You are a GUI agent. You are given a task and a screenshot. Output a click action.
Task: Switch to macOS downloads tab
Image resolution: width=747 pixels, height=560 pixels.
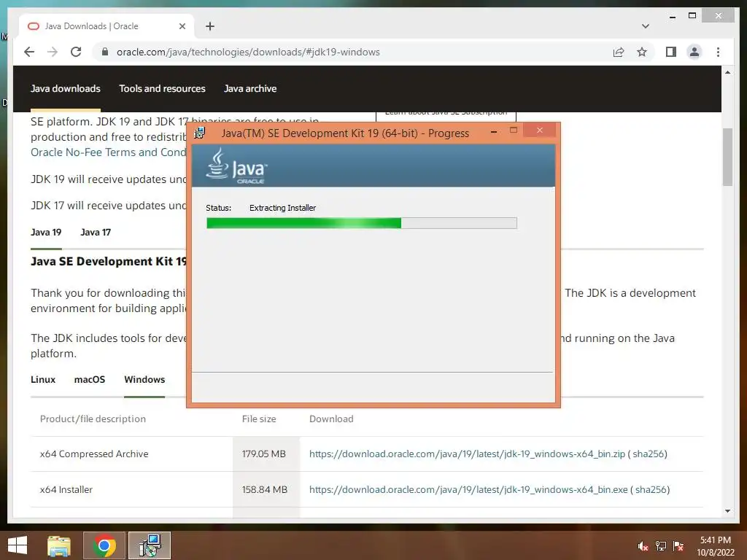click(90, 379)
